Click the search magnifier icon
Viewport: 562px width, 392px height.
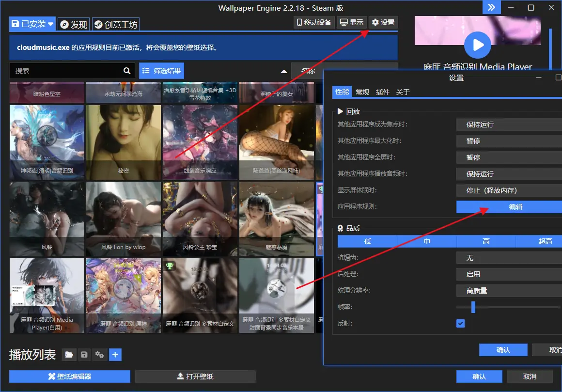click(x=127, y=71)
